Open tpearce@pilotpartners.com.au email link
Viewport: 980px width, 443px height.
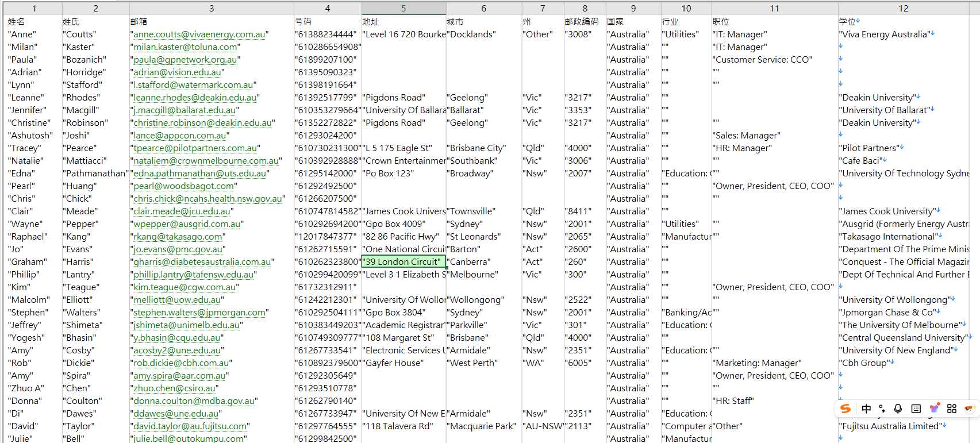click(x=195, y=148)
